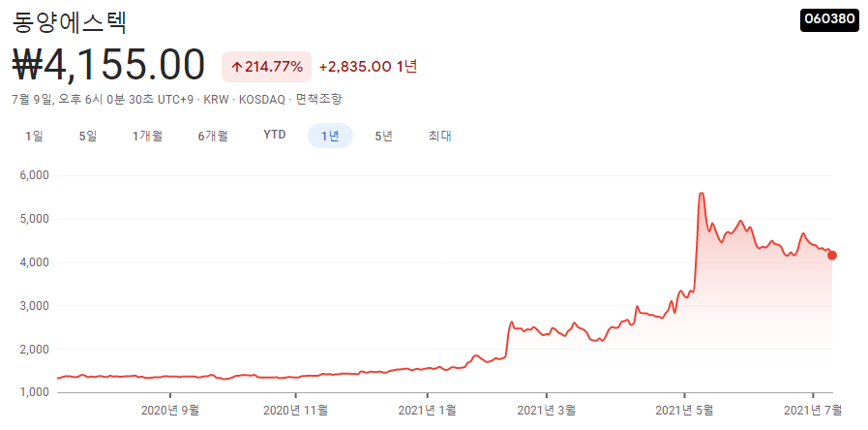This screenshot has height=430, width=868.
Task: Switch chart to 5년 range
Action: pyautogui.click(x=383, y=136)
